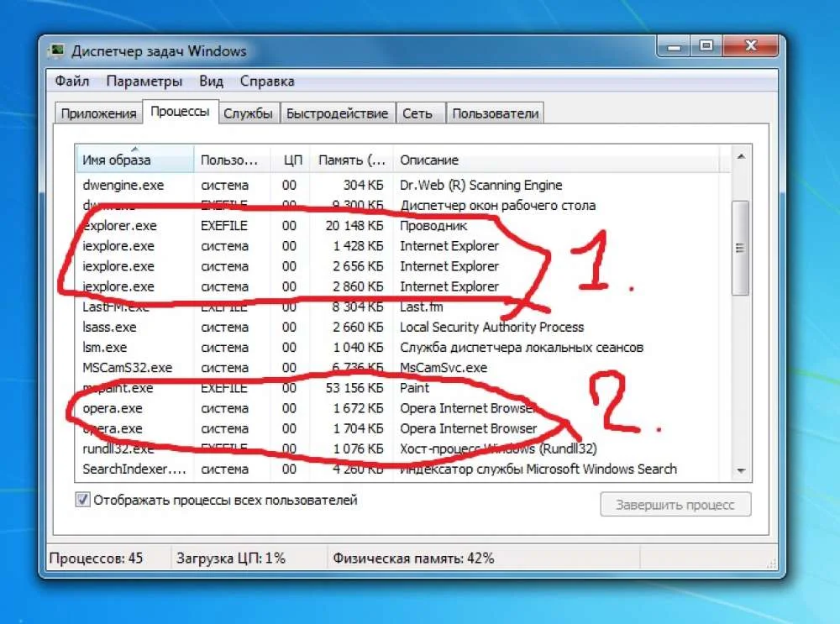Click the Paint description cell
This screenshot has height=624, width=840.
[x=414, y=387]
